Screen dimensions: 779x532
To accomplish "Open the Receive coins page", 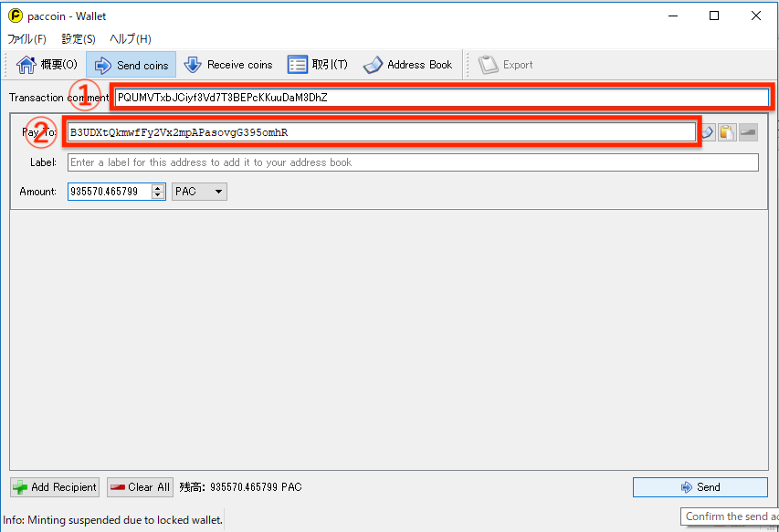I will click(228, 65).
